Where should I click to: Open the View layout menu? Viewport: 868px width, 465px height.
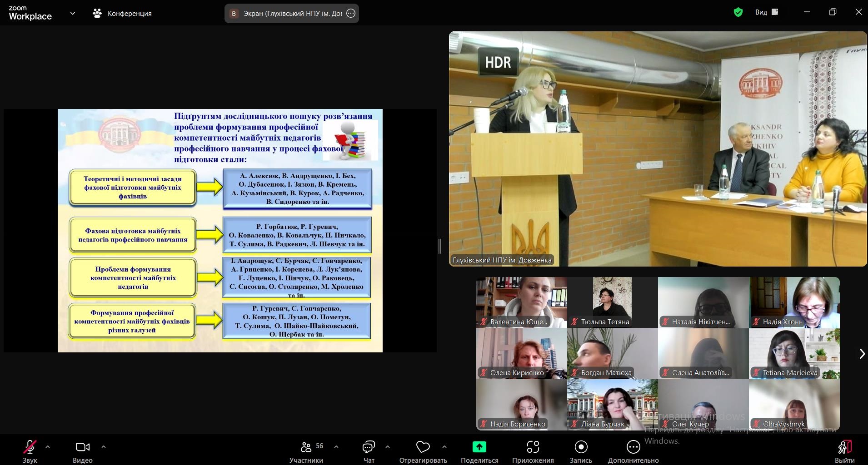click(x=767, y=13)
